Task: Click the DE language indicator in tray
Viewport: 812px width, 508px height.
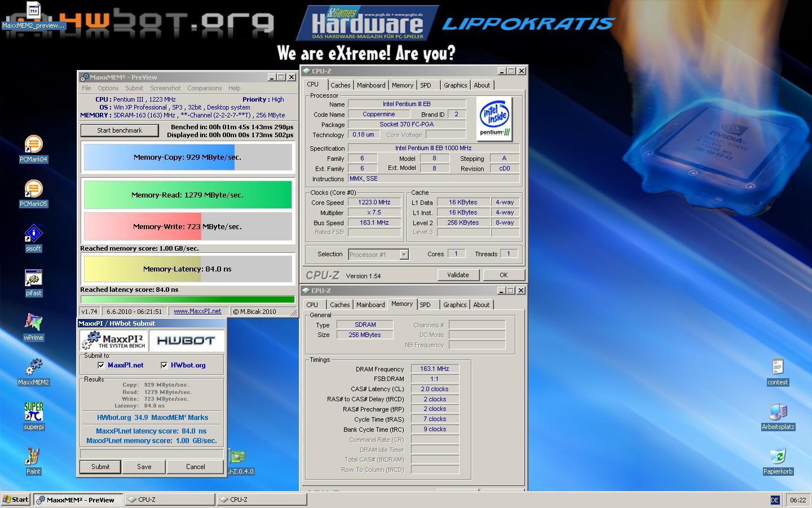Action: point(775,500)
